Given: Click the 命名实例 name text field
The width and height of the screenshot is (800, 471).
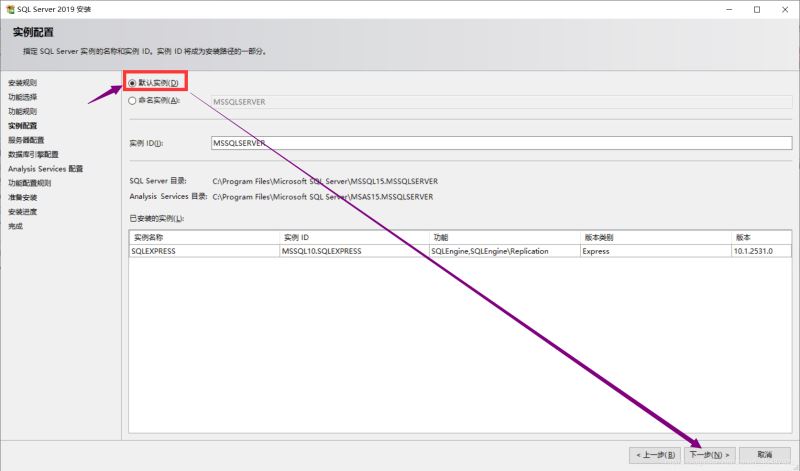Looking at the screenshot, I should coord(500,101).
